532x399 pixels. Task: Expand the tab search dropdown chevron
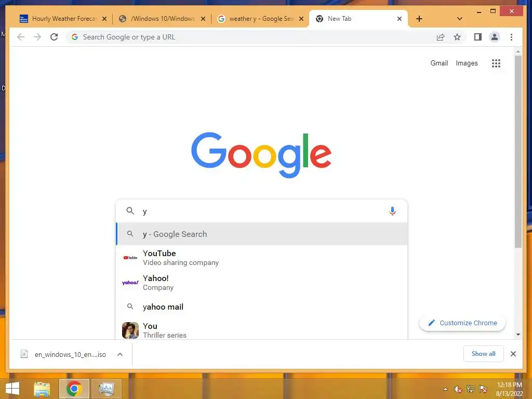tap(459, 19)
